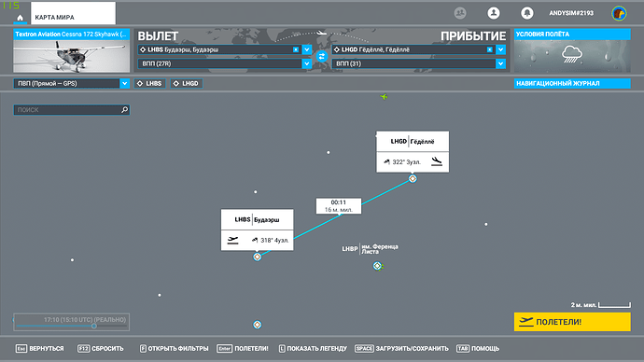Screen dimensions: 644x362
Task: Adjust the time of day slider
Action: [x=94, y=326]
